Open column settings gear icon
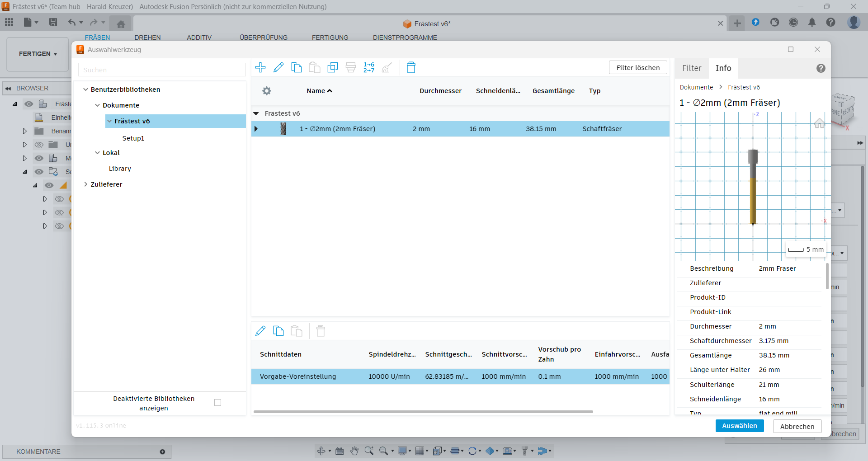 click(267, 91)
